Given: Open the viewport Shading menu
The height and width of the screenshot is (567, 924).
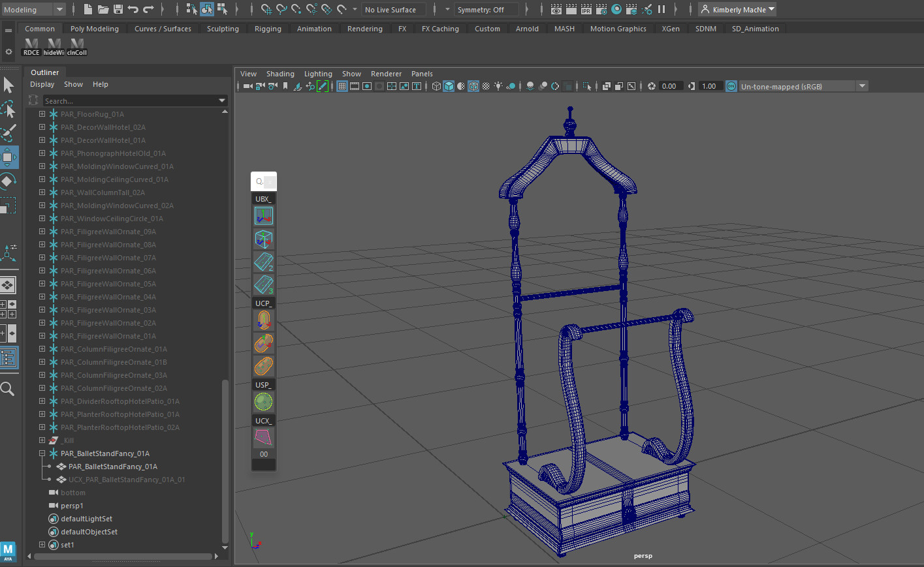Looking at the screenshot, I should 280,74.
